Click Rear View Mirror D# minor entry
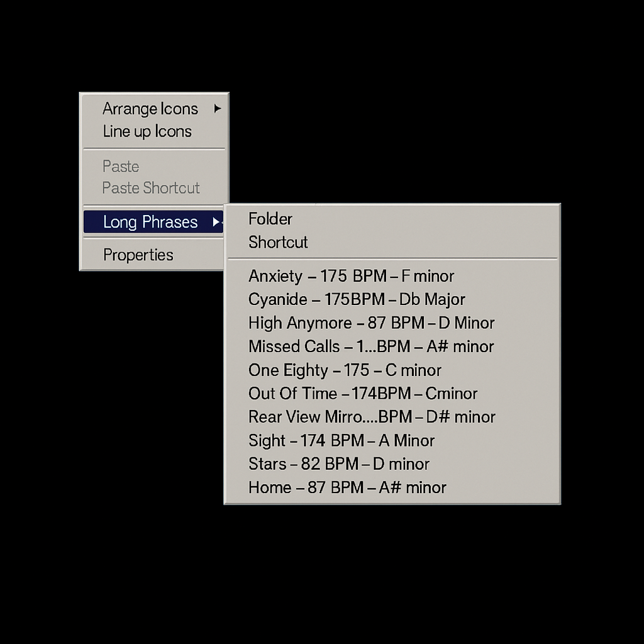 tap(392, 417)
